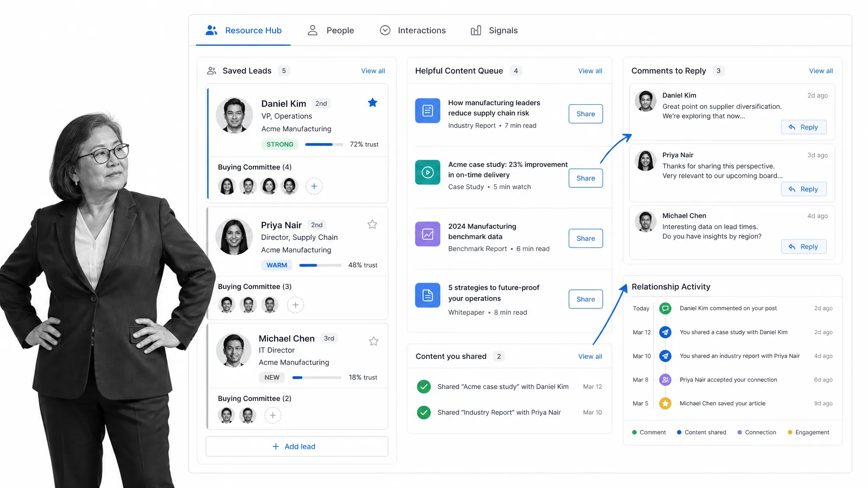The height and width of the screenshot is (488, 868).
Task: Open 'Shared "Industry Report" with Priya Nair' entry
Action: [x=509, y=412]
